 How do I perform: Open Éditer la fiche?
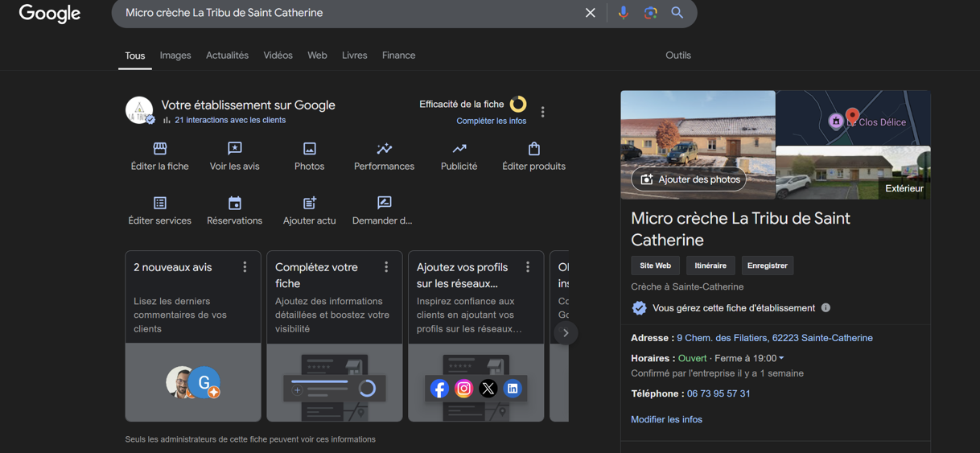tap(159, 156)
